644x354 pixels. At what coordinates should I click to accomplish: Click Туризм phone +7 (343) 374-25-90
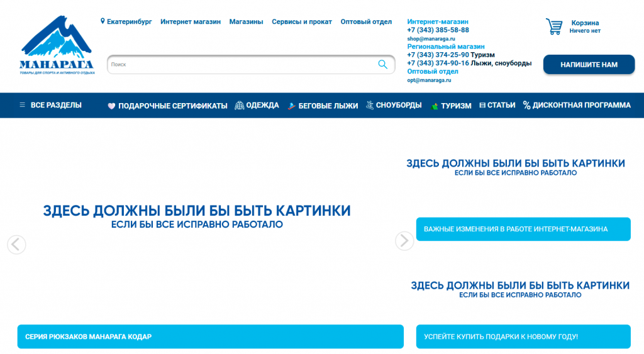point(438,55)
